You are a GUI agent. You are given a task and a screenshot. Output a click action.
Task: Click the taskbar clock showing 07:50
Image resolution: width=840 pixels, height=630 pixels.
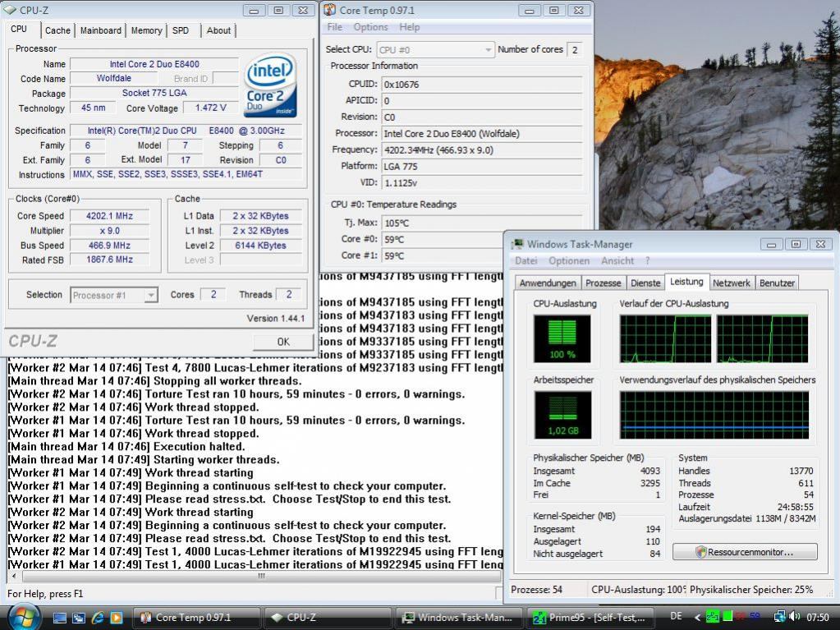[x=818, y=617]
